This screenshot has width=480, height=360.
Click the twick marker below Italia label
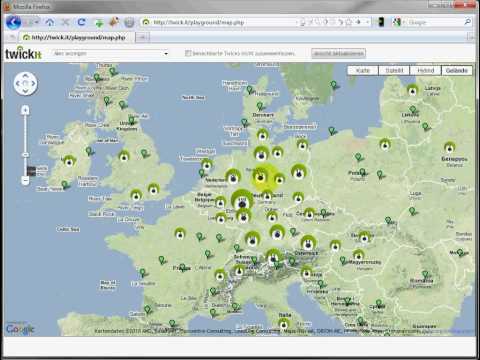pos(284,323)
